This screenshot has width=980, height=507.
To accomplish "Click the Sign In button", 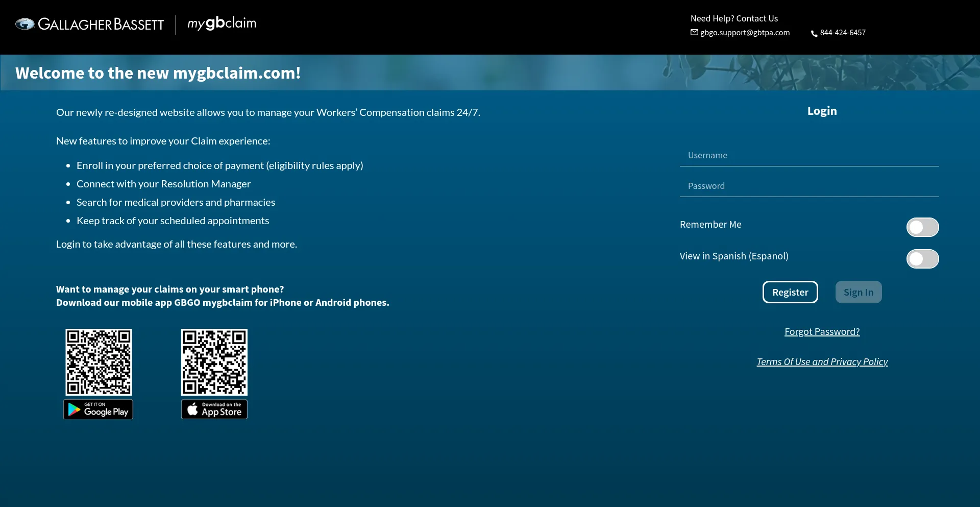I will (x=859, y=292).
